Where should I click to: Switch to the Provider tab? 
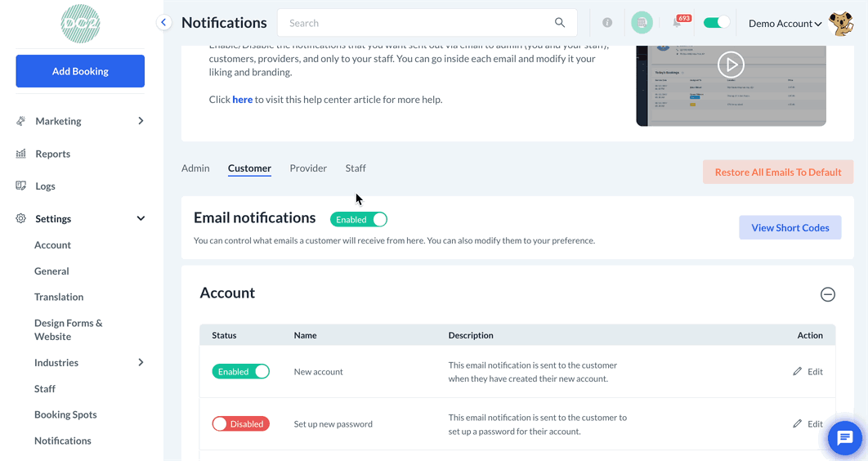[308, 168]
